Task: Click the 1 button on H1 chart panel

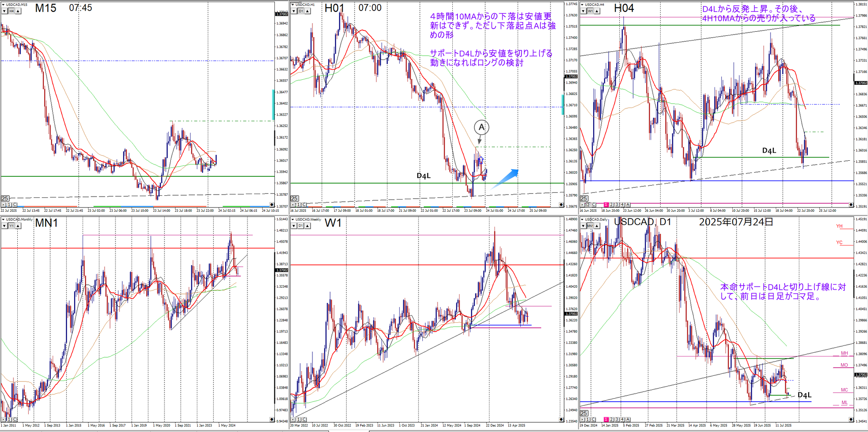Action: (299, 205)
